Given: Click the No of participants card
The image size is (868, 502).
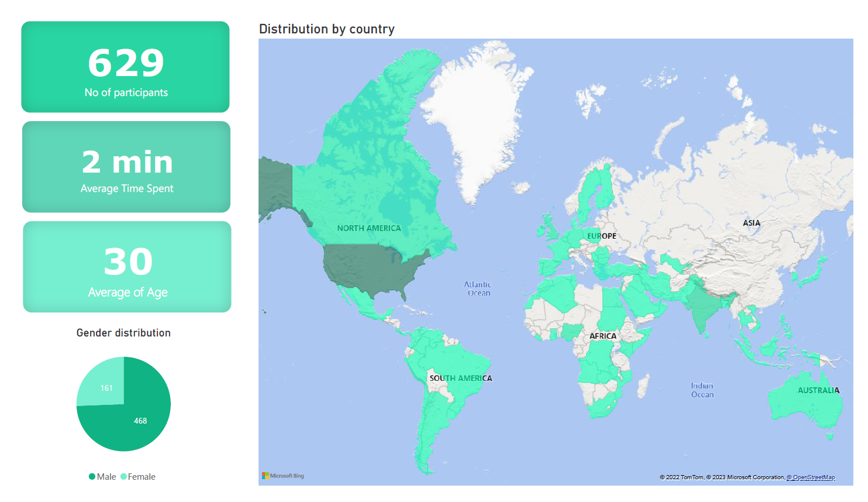Looking at the screenshot, I should click(x=125, y=67).
